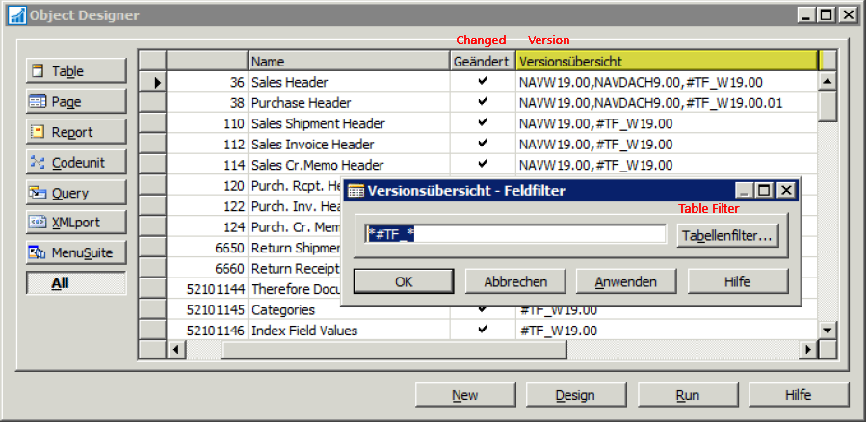Select the Codeunit object type button
This screenshot has width=868, height=424.
(x=76, y=163)
